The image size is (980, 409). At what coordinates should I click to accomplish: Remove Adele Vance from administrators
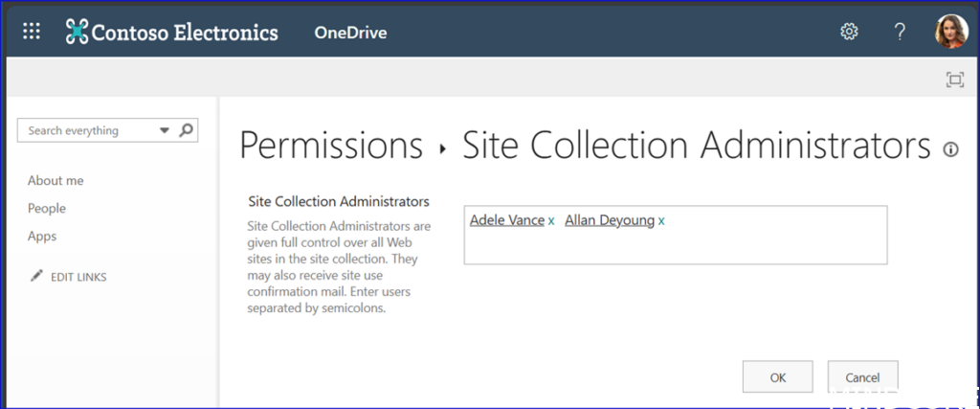click(551, 221)
